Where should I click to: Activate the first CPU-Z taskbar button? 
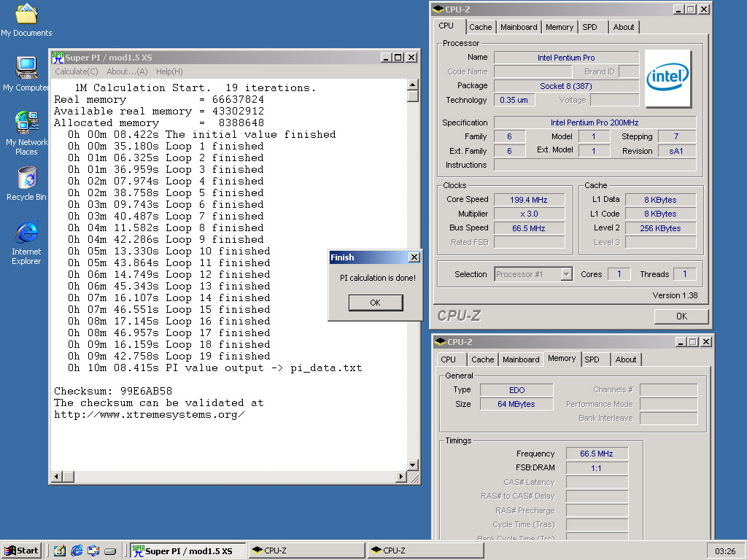point(306,551)
